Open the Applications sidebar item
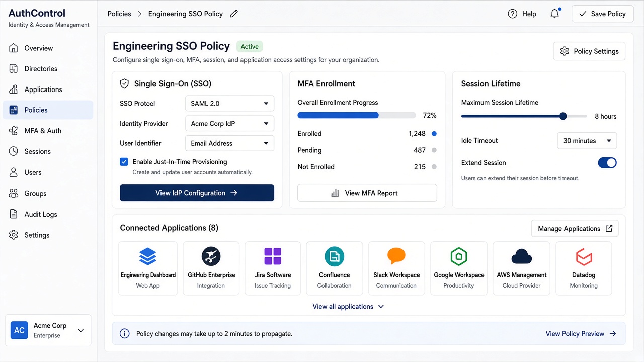 click(48, 89)
